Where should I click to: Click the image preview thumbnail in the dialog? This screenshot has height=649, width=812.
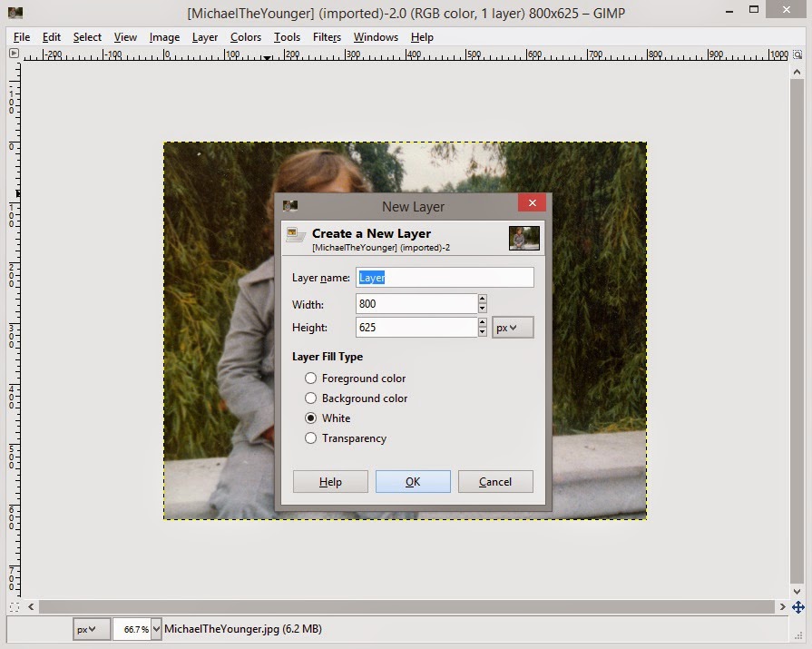pyautogui.click(x=523, y=238)
